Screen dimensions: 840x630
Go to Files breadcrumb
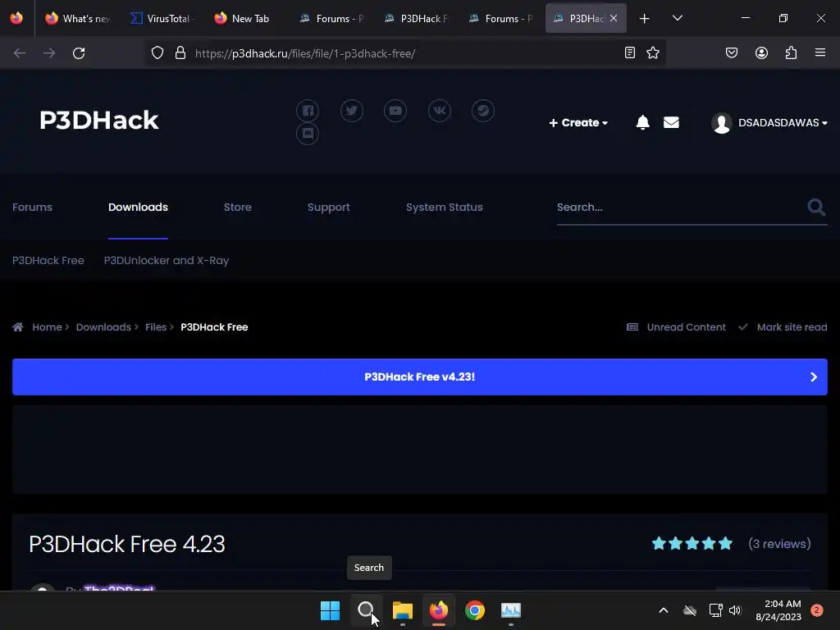(156, 326)
